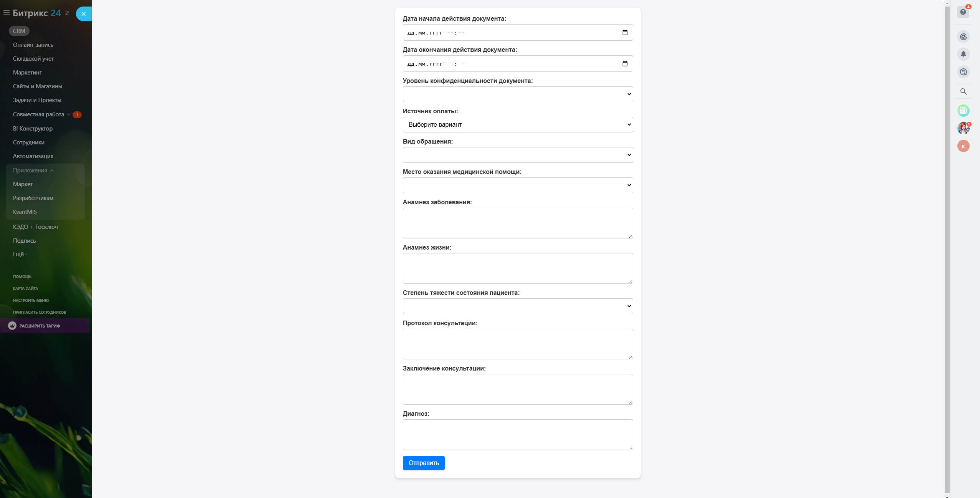
Task: Click the hamburger menu icon beside Битрикс 24
Action: 6,13
